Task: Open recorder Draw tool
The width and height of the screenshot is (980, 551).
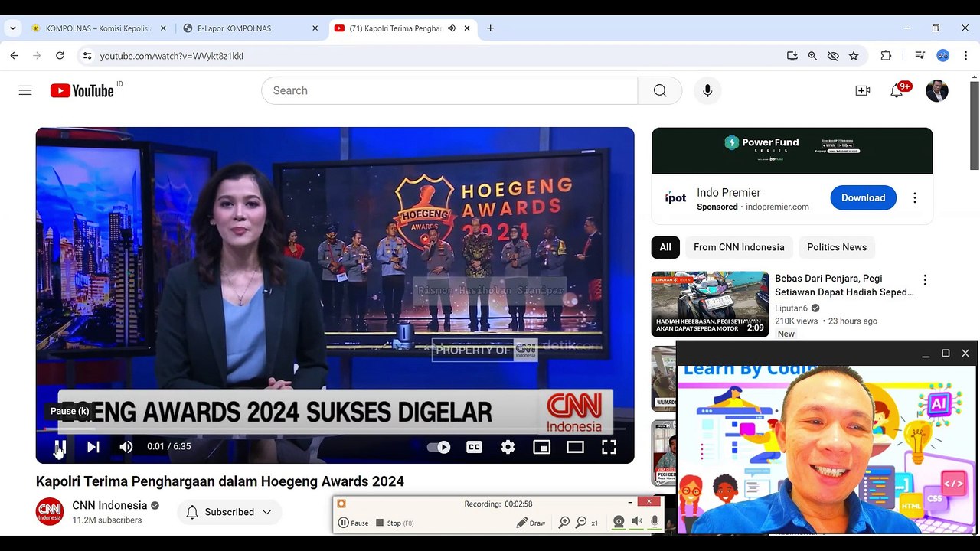Action: [x=531, y=523]
